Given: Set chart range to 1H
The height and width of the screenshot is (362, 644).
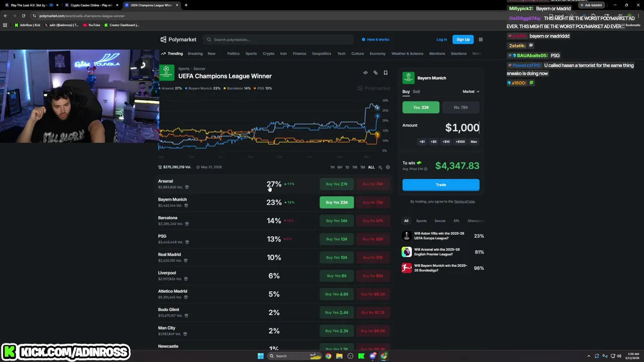Looking at the screenshot, I should coord(332,167).
